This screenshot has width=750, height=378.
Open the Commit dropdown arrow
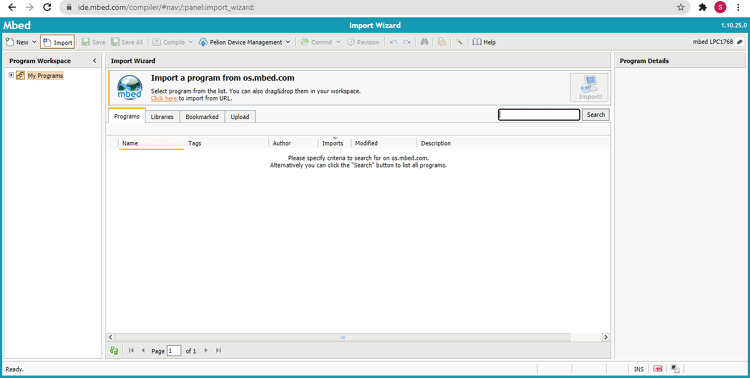[338, 42]
